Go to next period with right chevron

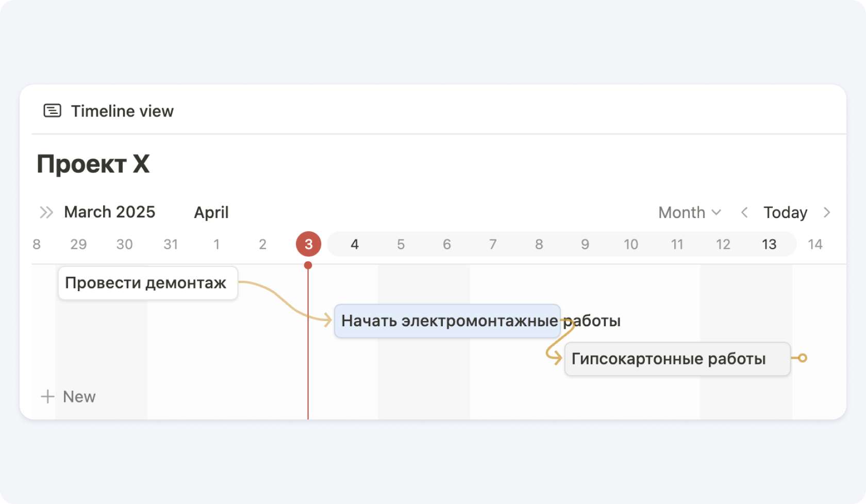(827, 212)
